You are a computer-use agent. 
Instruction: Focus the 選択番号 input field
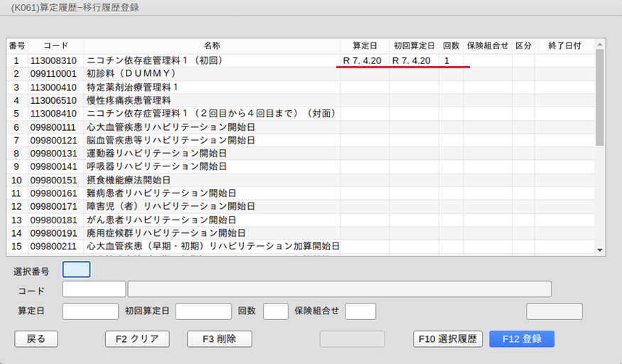click(77, 270)
